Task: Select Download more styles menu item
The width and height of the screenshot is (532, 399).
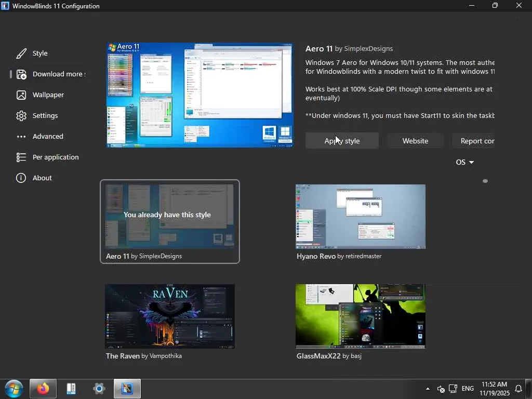Action: [59, 74]
